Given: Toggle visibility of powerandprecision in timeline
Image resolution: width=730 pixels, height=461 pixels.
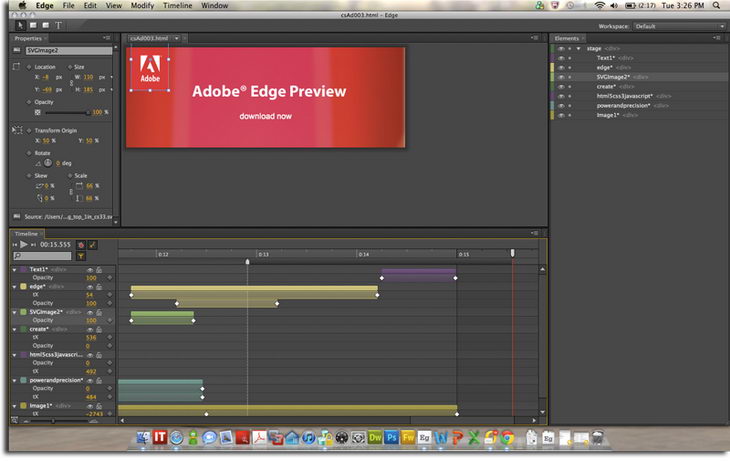Looking at the screenshot, I should (90, 380).
